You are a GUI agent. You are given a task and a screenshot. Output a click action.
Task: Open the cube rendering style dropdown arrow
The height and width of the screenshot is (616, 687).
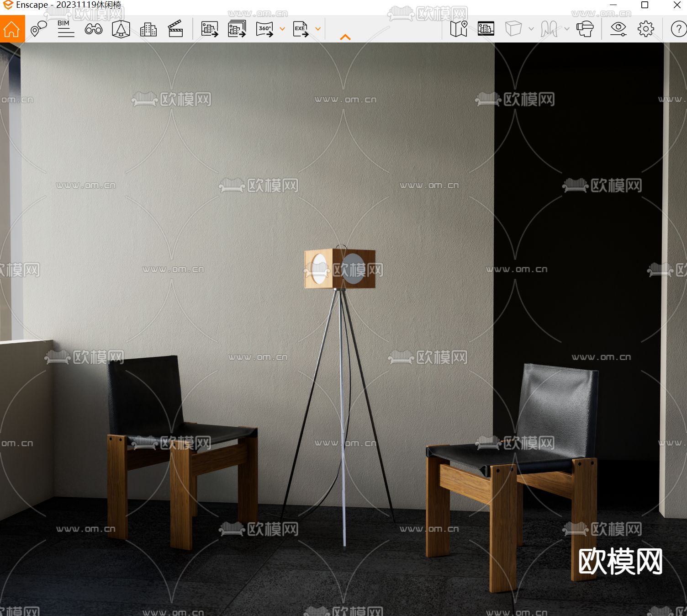tap(531, 29)
